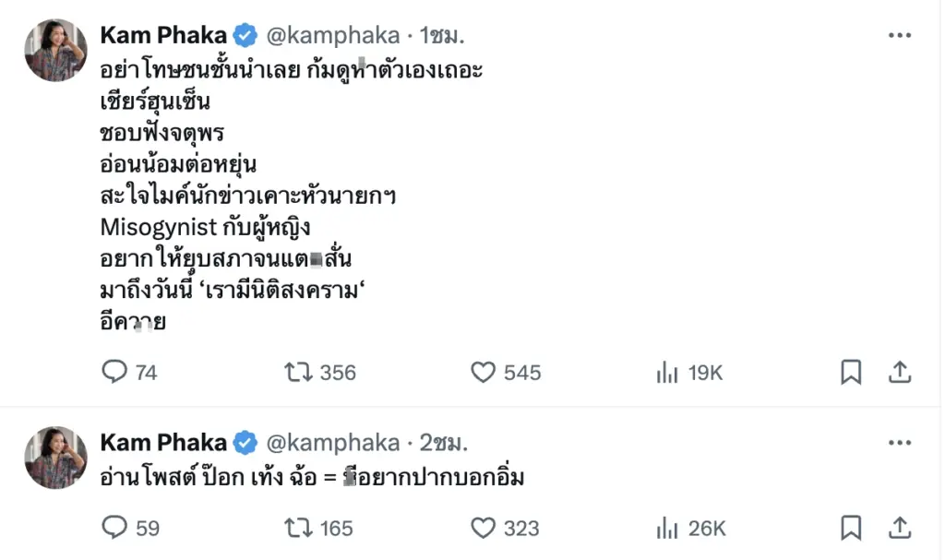Viewport: 945px width, 560px height.
Task: Bookmark the first tweet
Action: 851,372
